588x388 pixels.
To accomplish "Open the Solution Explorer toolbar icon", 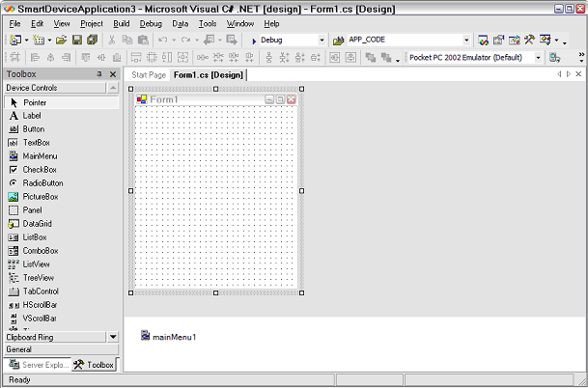I will tap(484, 40).
